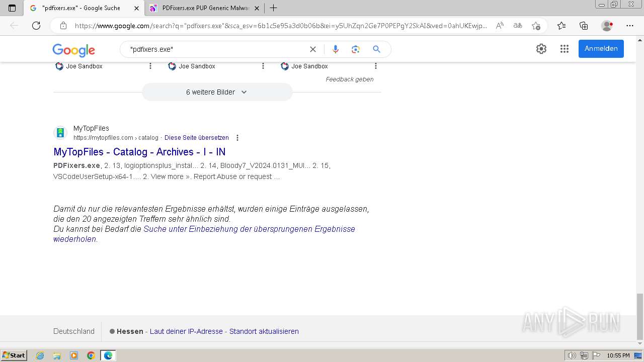Click Standort aktualisieren link
Screen dimensions: 644x362
[x=264, y=331]
